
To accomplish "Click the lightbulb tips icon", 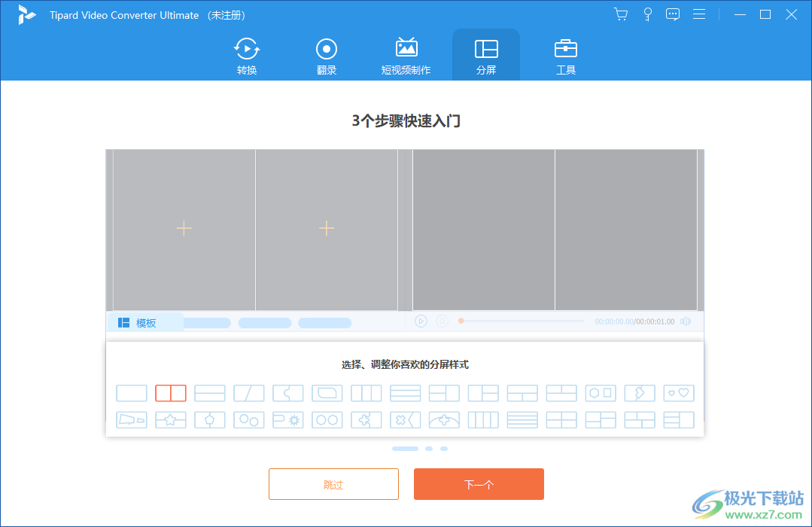I will coord(646,14).
